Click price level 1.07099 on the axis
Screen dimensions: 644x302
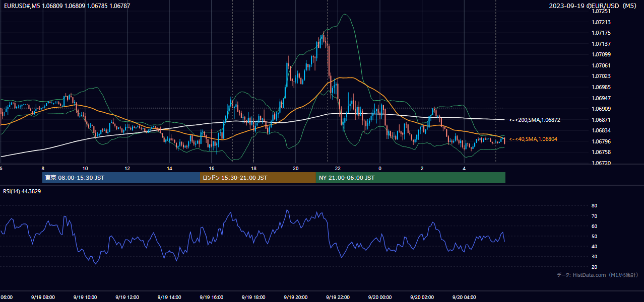click(601, 54)
